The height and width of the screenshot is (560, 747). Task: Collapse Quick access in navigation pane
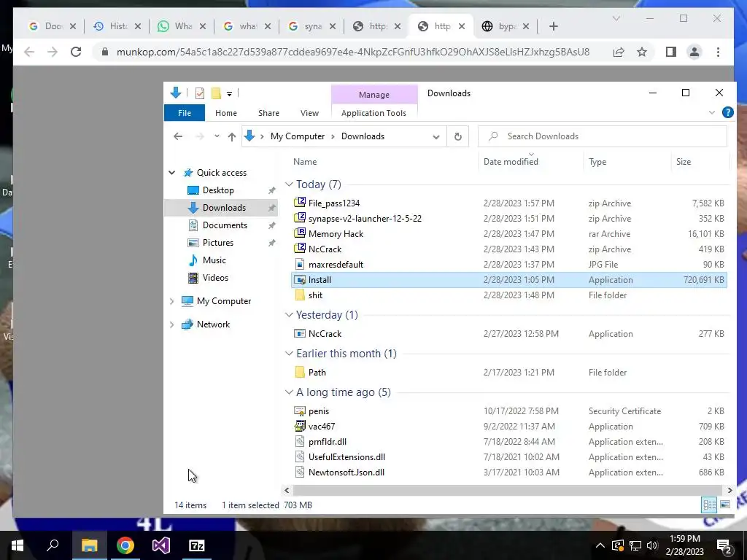(x=172, y=173)
